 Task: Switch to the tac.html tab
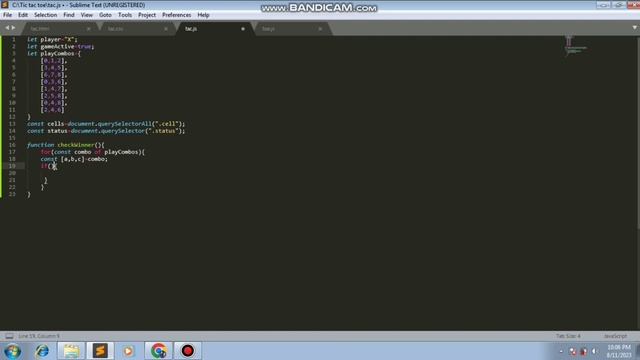coord(59,29)
